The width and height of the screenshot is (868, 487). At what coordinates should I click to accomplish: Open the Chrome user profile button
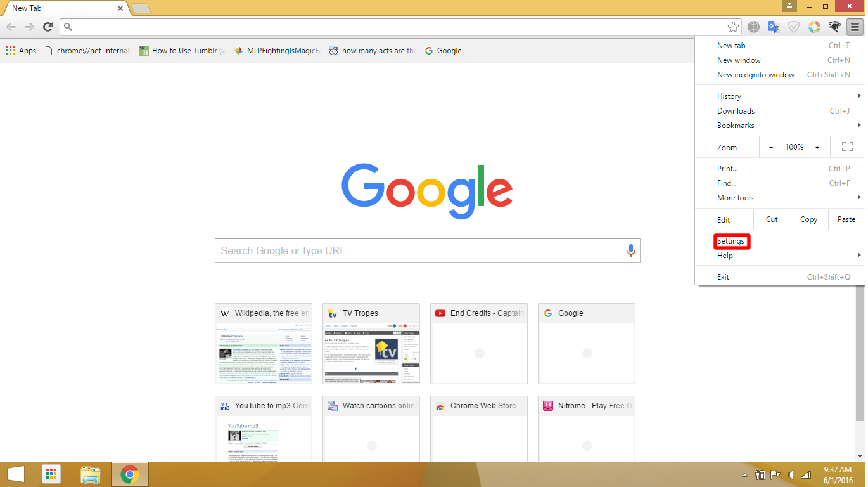(789, 6)
